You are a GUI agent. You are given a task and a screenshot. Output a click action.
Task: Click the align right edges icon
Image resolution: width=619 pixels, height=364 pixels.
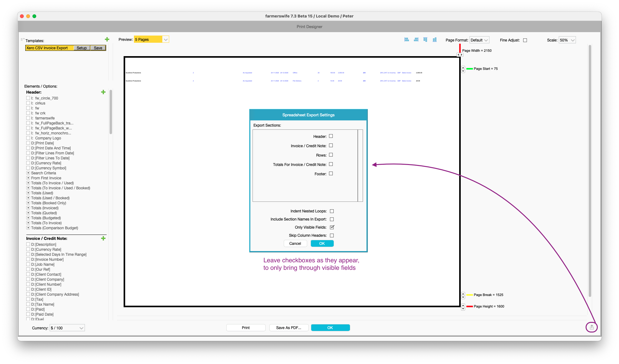pos(416,40)
